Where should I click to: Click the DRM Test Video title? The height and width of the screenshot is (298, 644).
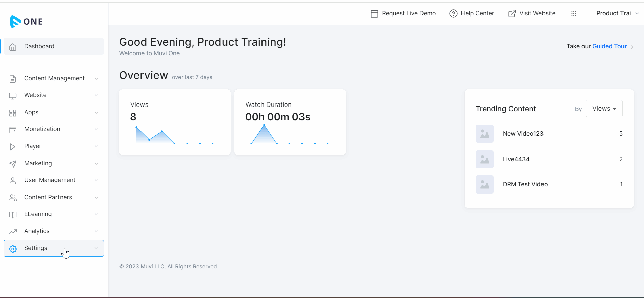(x=525, y=184)
